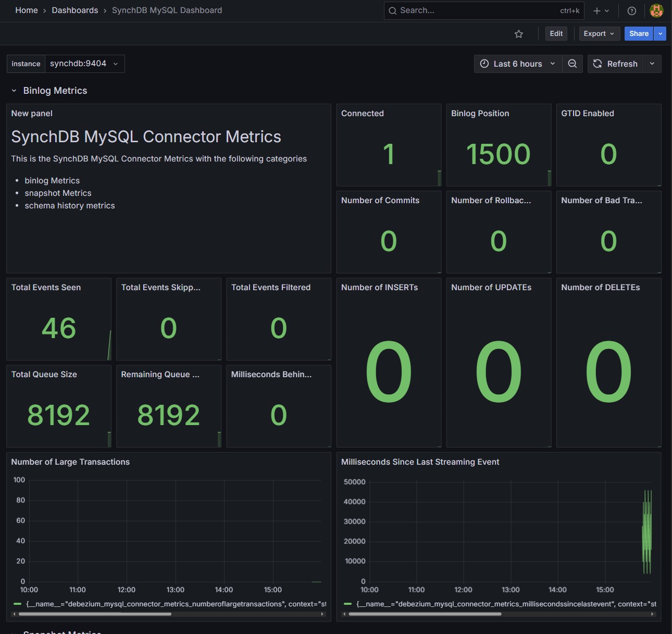Open the instance synchdb:9404 dropdown
The image size is (672, 634).
84,64
